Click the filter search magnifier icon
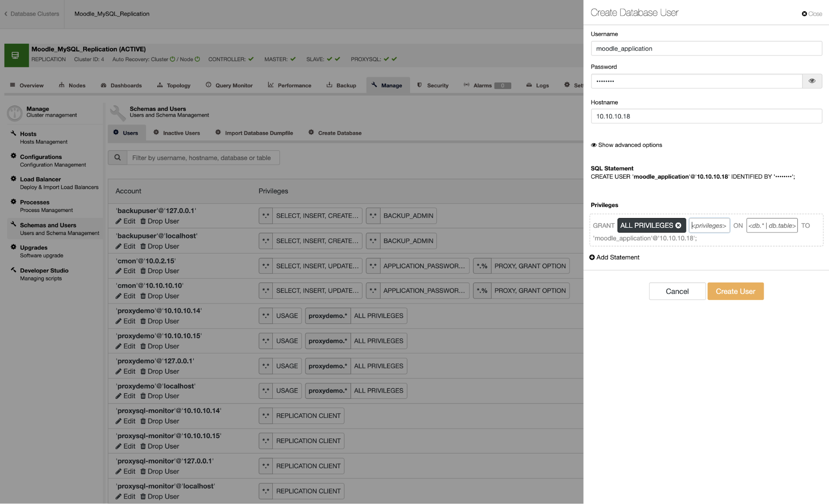Screen dimensions: 829x504 pos(117,157)
